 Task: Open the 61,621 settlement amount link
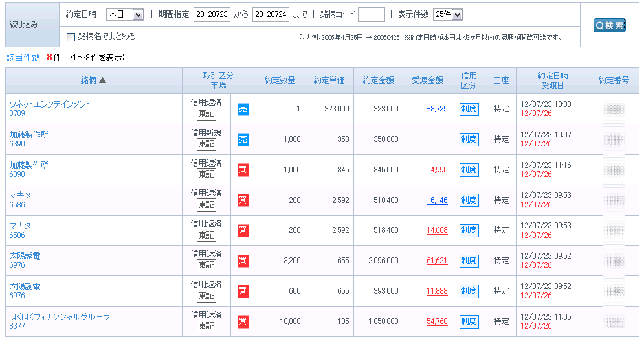[437, 261]
